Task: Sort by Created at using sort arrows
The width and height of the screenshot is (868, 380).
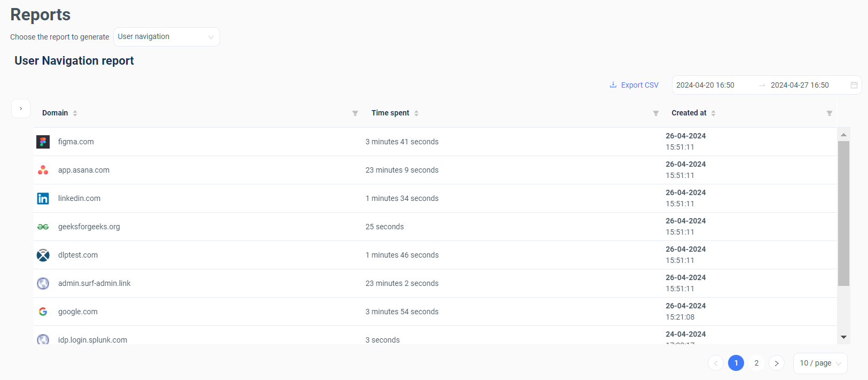Action: (714, 113)
